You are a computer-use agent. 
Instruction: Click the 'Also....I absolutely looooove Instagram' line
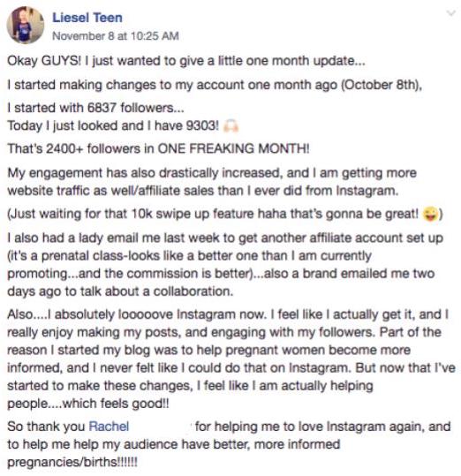pyautogui.click(x=228, y=314)
